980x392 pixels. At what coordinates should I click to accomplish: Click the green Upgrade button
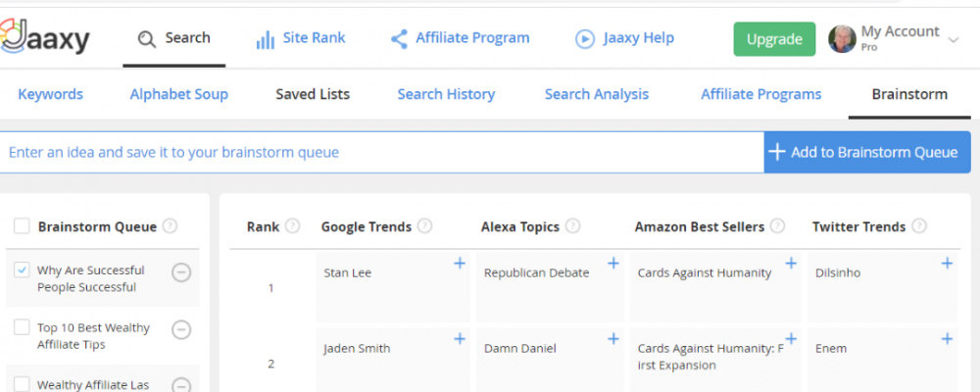click(x=774, y=39)
